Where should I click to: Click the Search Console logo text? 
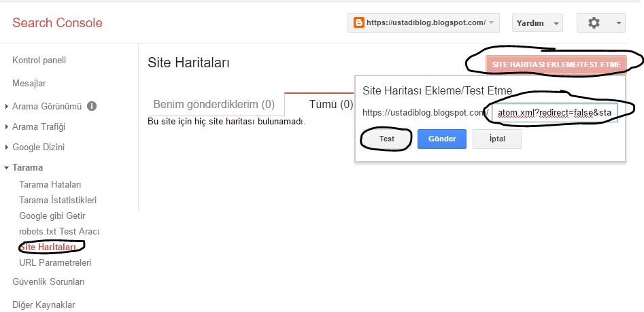pos(57,22)
